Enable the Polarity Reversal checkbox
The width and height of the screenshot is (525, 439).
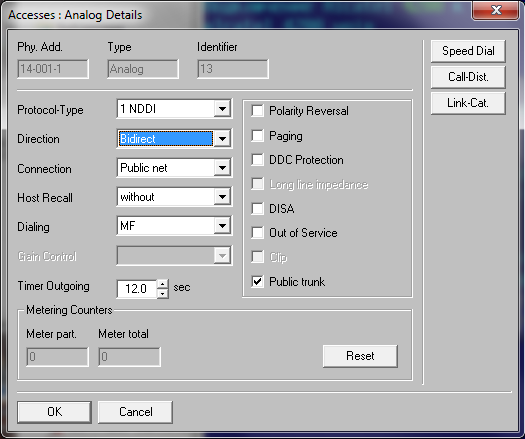coord(257,111)
